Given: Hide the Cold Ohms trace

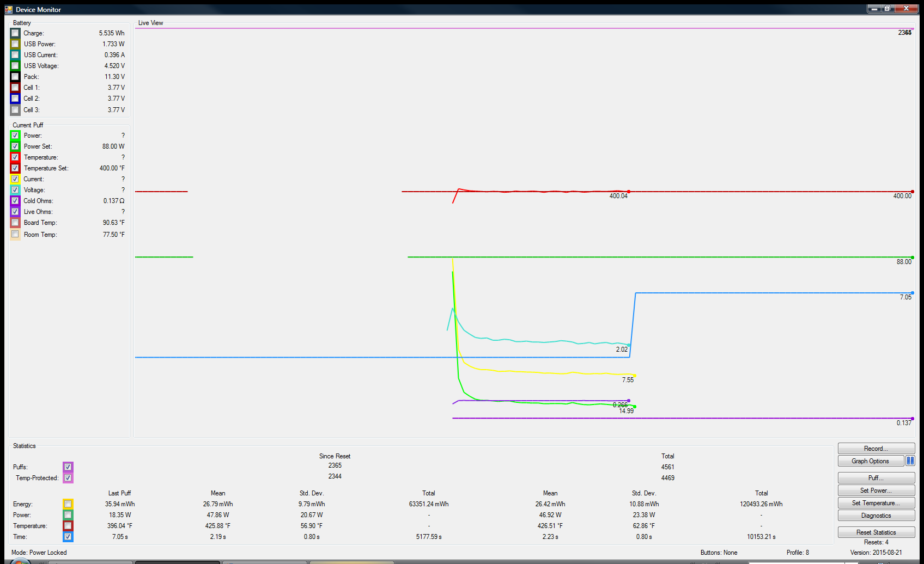Looking at the screenshot, I should coord(15,201).
